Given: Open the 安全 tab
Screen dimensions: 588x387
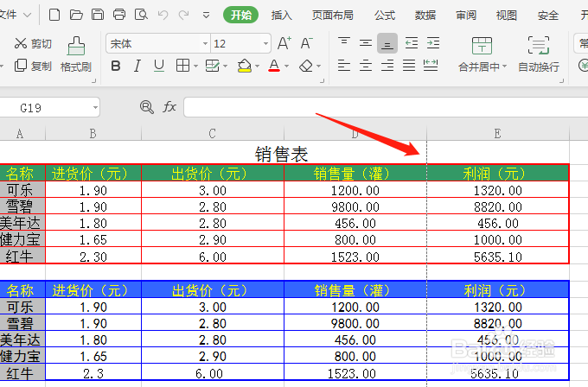Looking at the screenshot, I should 548,16.
